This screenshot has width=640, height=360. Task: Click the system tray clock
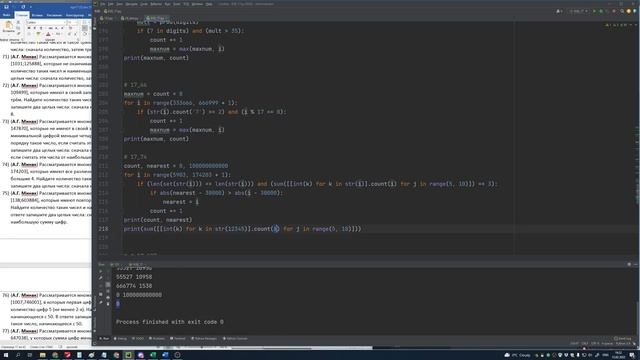[618, 355]
